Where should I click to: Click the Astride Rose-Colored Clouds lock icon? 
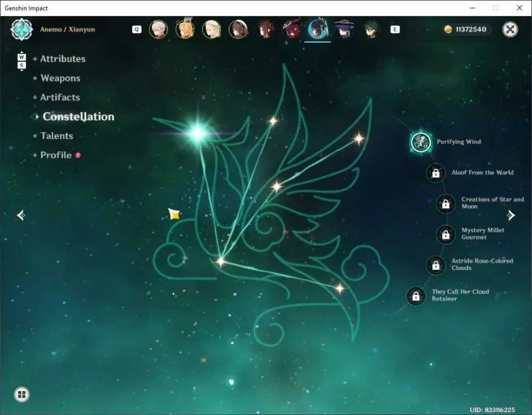tap(436, 265)
